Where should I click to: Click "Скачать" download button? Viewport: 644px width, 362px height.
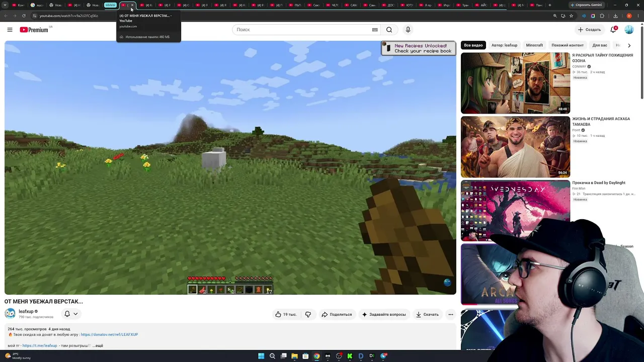point(427,314)
